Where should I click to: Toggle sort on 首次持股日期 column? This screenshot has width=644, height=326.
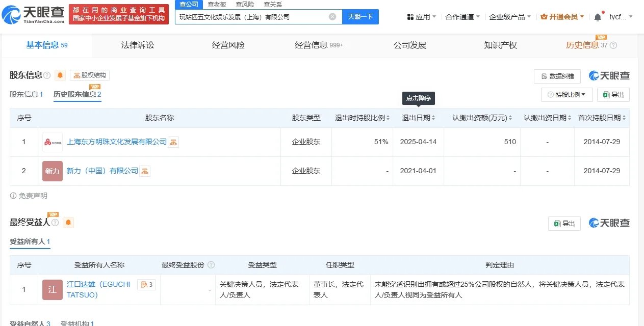coord(602,118)
